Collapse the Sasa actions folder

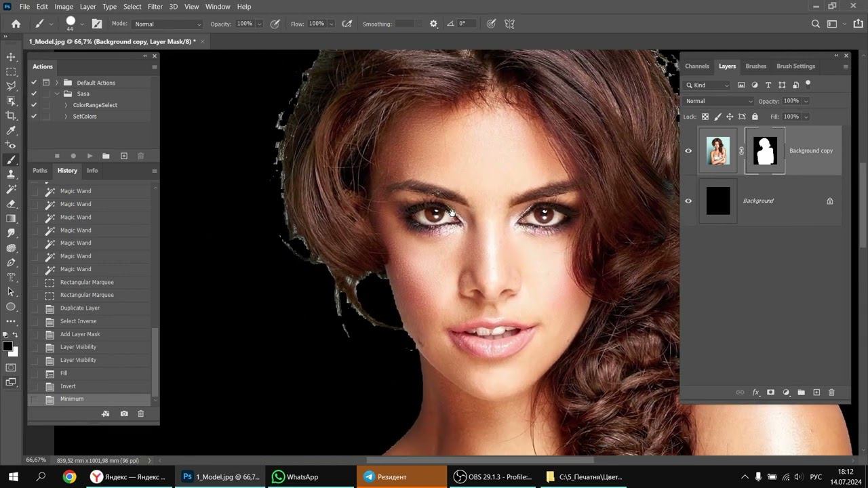pos(57,94)
